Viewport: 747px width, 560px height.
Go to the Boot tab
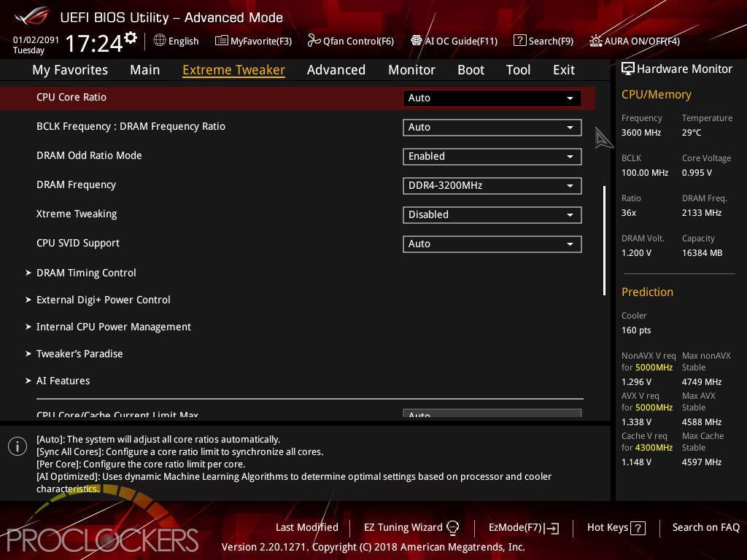(471, 70)
